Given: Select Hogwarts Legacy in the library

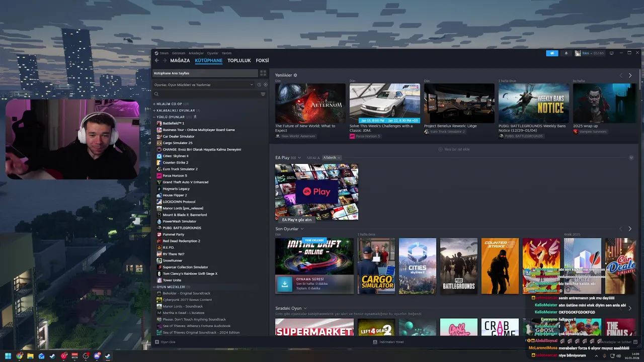Looking at the screenshot, I should click(176, 189).
